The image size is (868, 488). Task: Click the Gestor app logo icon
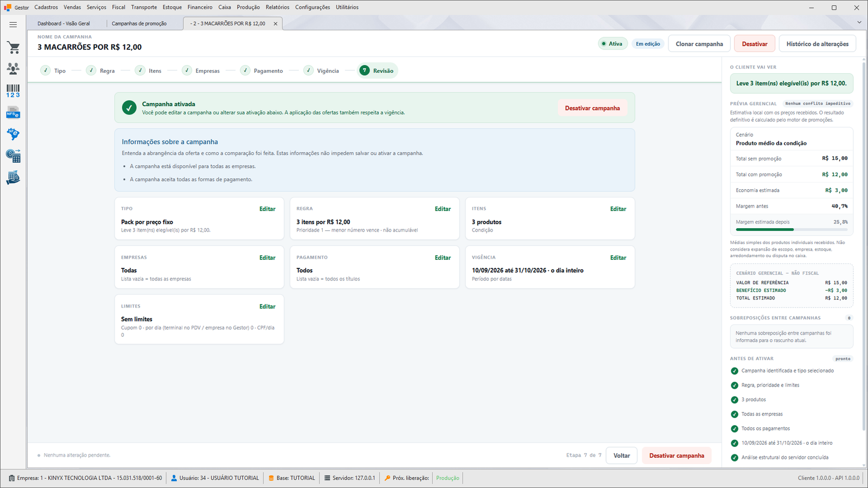(x=8, y=8)
